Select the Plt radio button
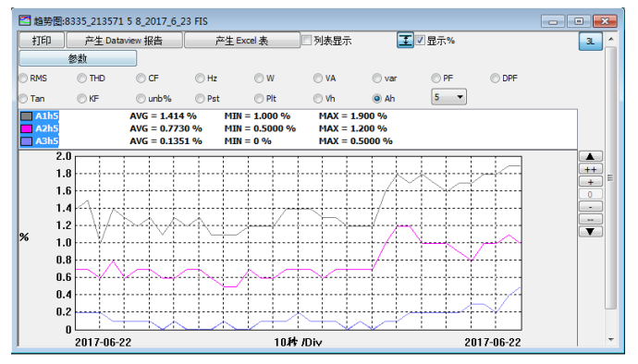 coord(259,99)
